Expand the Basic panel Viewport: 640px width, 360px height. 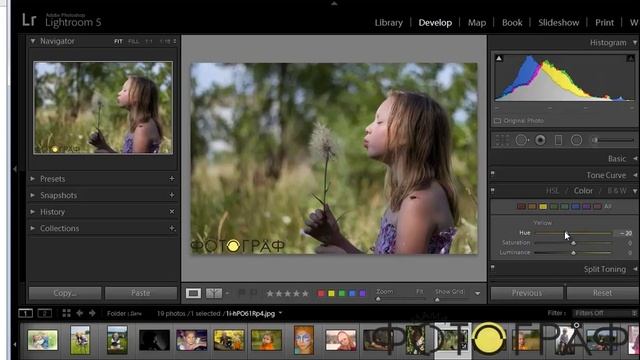pos(635,158)
